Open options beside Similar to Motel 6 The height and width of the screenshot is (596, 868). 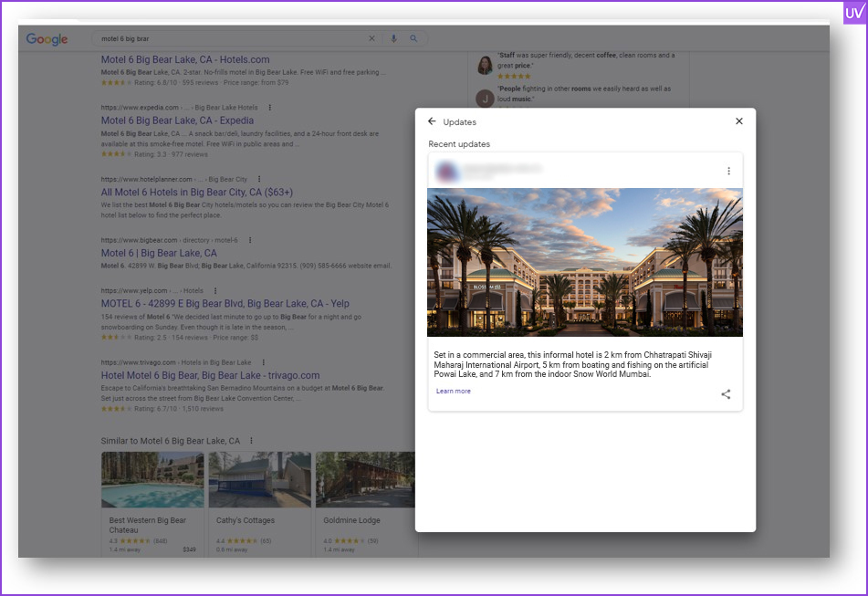coord(251,441)
